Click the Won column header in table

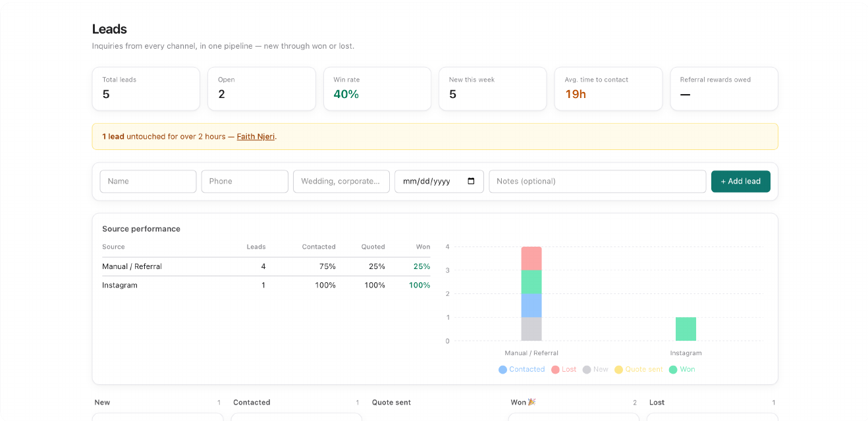[x=423, y=247]
